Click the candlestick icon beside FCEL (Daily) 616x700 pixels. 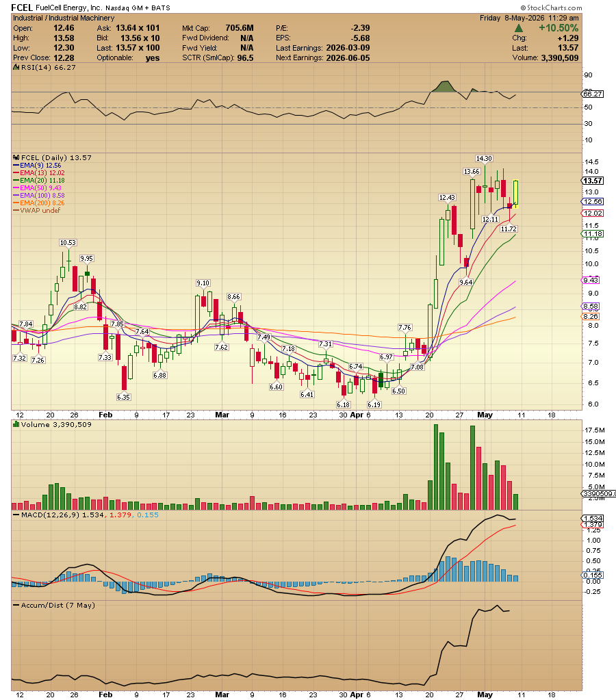16,157
